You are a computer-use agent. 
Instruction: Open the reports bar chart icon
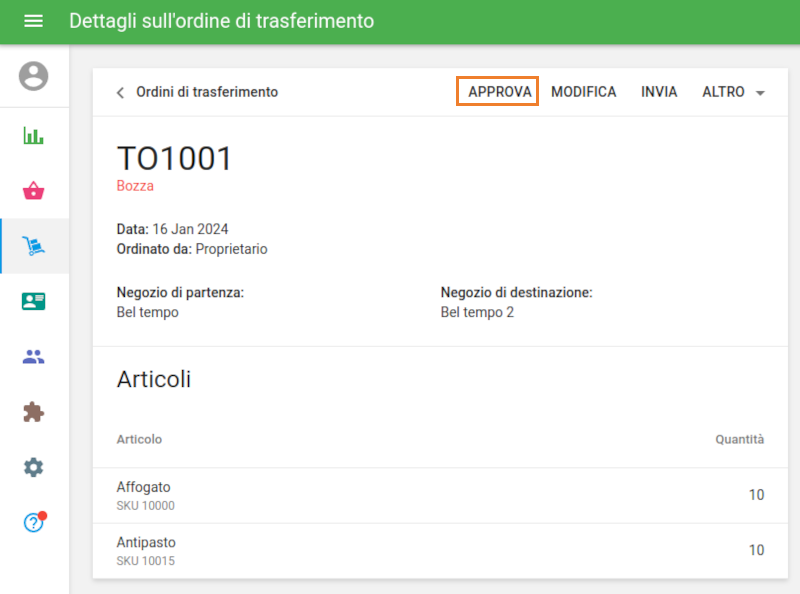(33, 134)
